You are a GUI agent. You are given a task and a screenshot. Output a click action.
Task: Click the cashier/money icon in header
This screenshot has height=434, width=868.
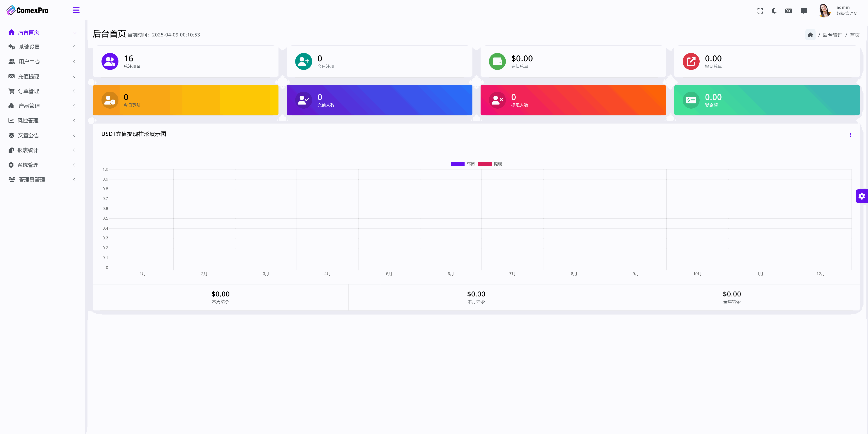click(x=788, y=10)
